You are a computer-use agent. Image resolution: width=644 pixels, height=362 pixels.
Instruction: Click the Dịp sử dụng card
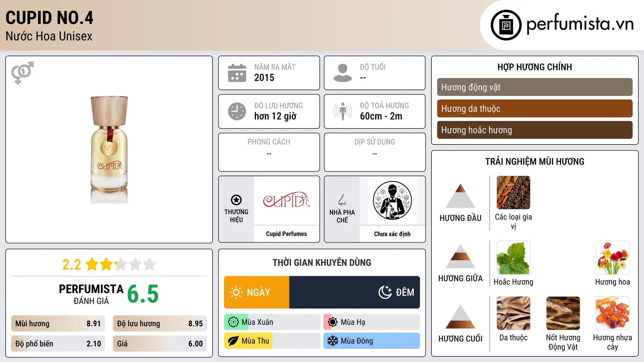(x=375, y=152)
